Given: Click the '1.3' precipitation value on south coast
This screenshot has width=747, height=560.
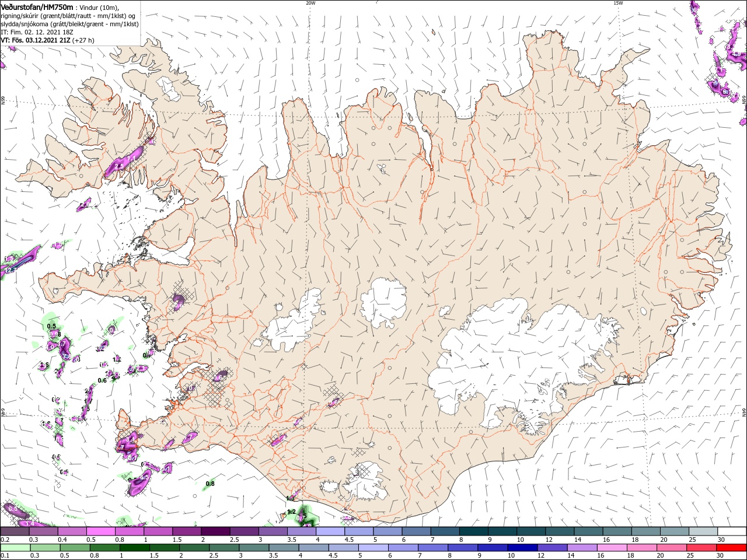Looking at the screenshot, I should point(291,498).
